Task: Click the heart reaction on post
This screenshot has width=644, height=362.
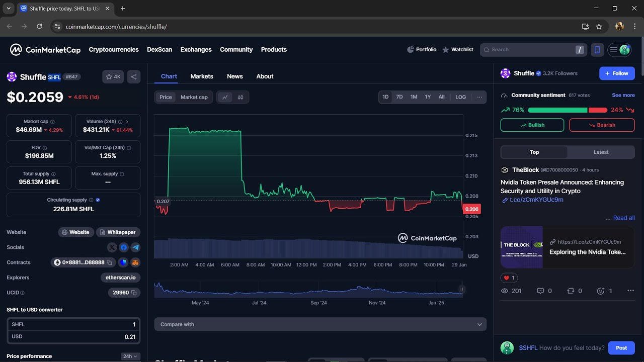Action: (509, 278)
